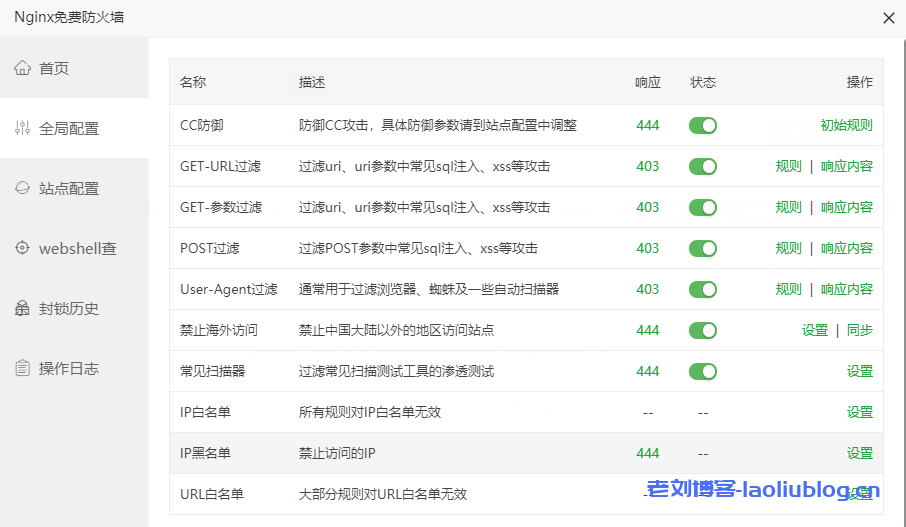The width and height of the screenshot is (906, 527).
Task: Click the clipboard icon beside 操作日志
Action: point(22,368)
